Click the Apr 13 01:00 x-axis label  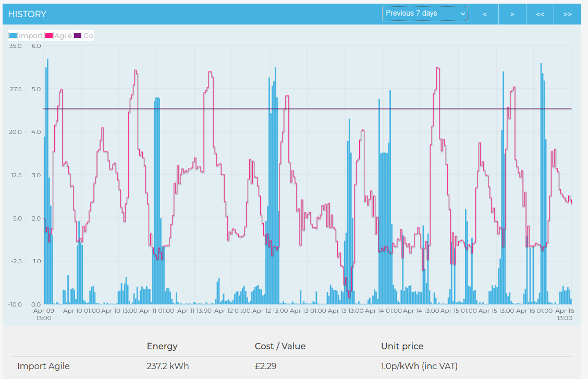coord(307,311)
